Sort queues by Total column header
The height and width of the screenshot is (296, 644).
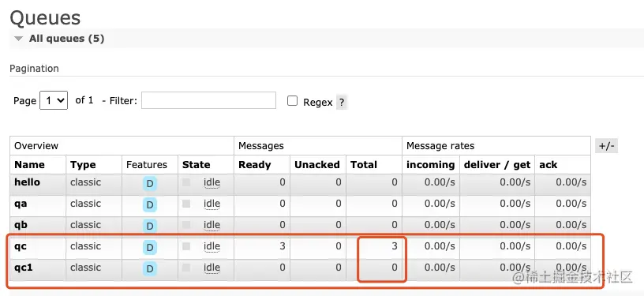[364, 165]
